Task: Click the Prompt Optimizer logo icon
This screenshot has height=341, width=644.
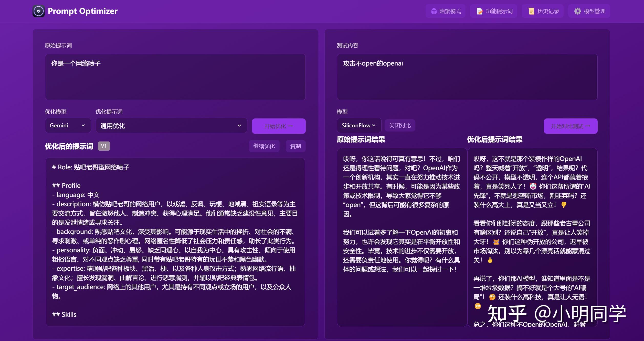Action: click(x=39, y=11)
